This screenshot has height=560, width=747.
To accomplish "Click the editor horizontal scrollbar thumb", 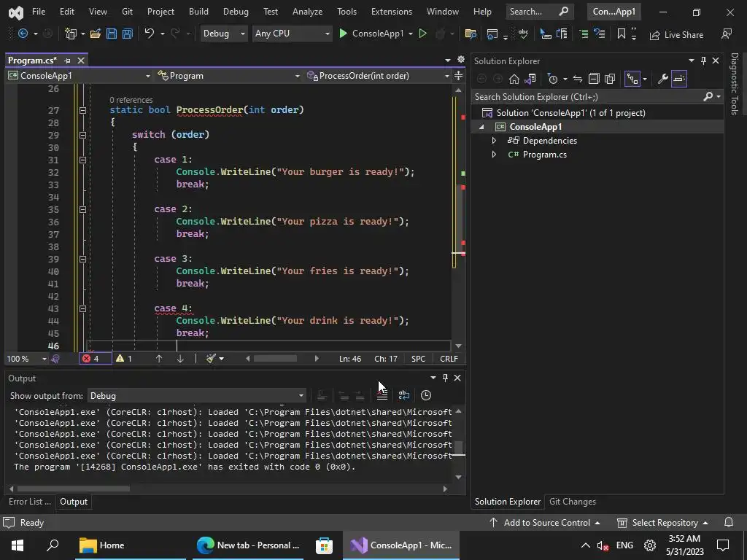I will click(x=275, y=358).
